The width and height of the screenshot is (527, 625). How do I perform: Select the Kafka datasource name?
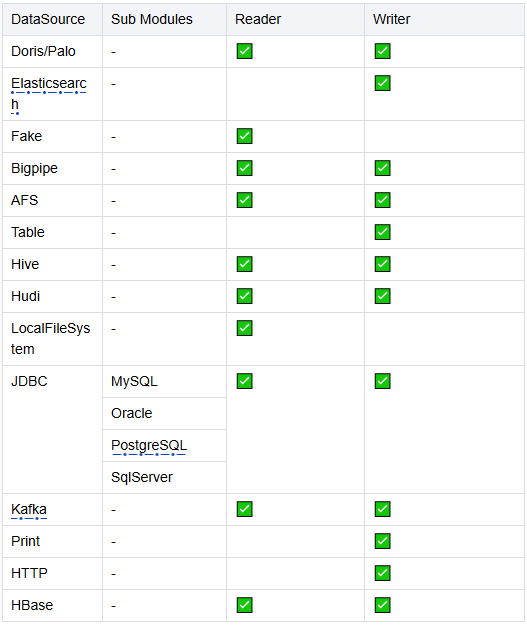[x=29, y=509]
